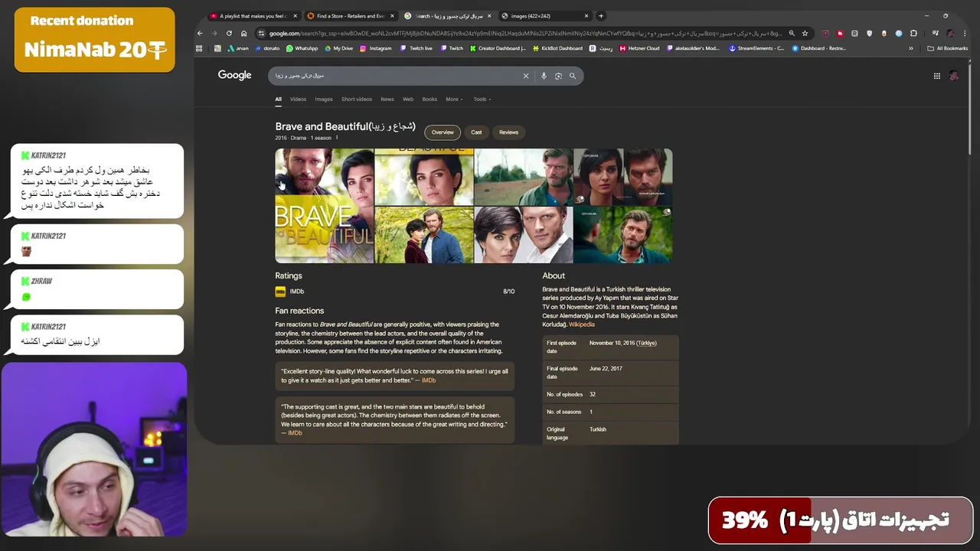980x551 pixels.
Task: Switch to the Videos results tab
Action: coord(298,99)
